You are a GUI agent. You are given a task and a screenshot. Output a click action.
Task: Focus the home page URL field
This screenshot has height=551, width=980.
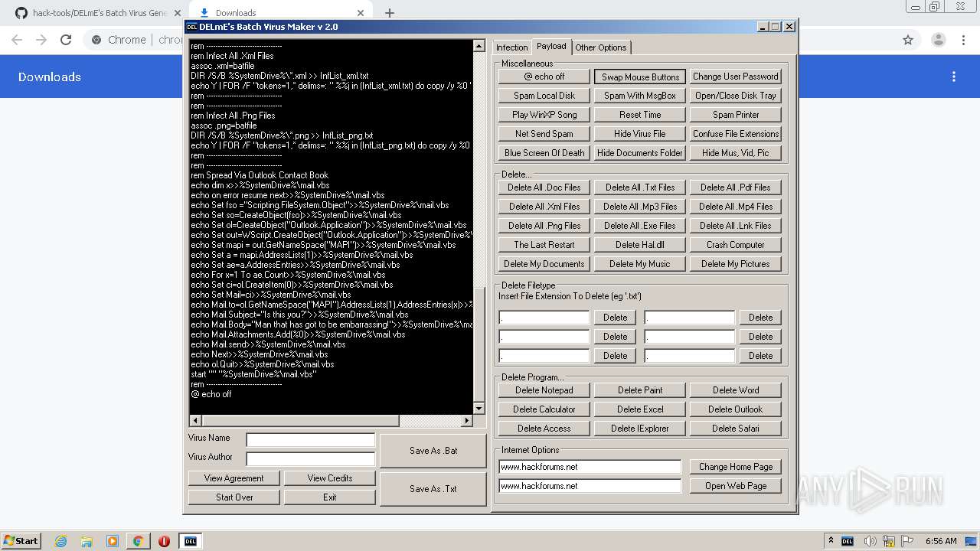[x=590, y=467]
